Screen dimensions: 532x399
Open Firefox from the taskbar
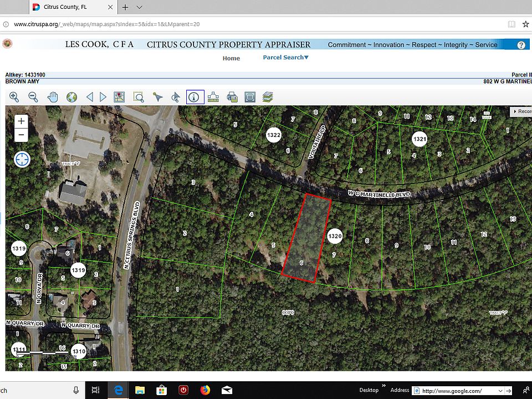205,390
